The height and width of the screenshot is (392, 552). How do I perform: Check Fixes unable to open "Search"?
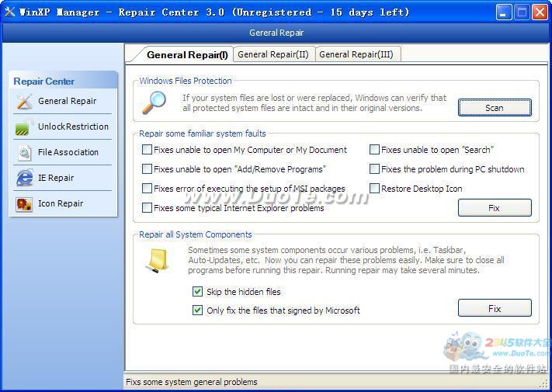point(374,150)
